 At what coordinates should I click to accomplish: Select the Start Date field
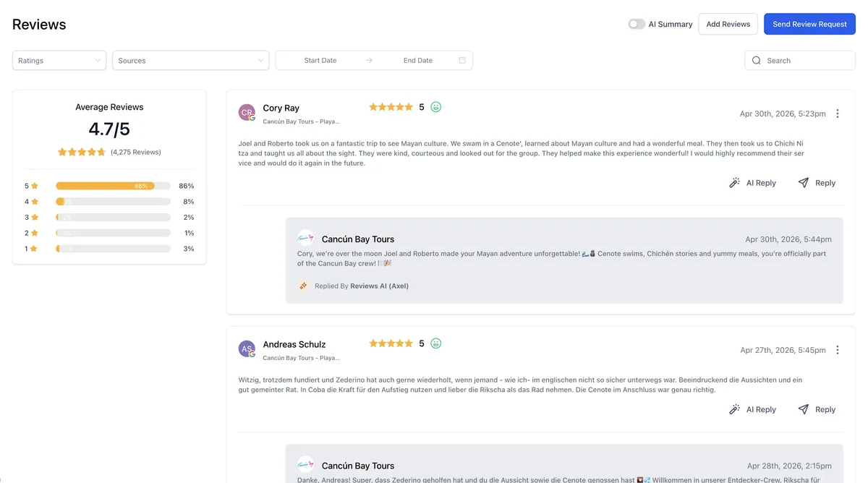click(x=320, y=61)
